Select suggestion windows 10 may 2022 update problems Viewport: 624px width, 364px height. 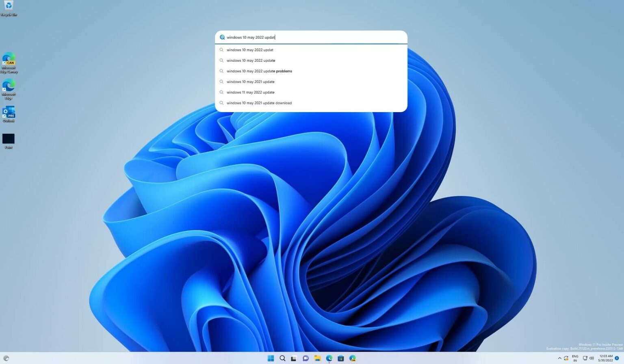coord(259,71)
